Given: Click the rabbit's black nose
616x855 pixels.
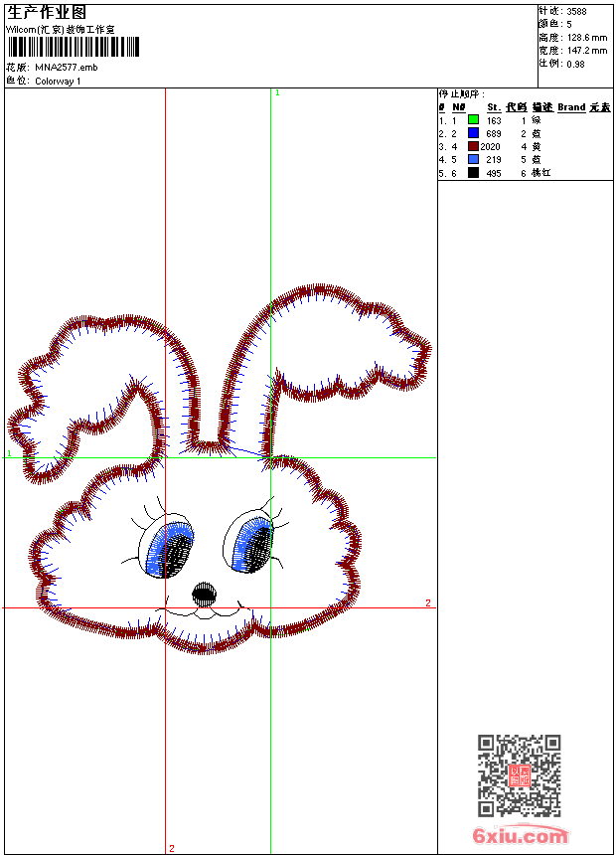Looking at the screenshot, I should [204, 594].
